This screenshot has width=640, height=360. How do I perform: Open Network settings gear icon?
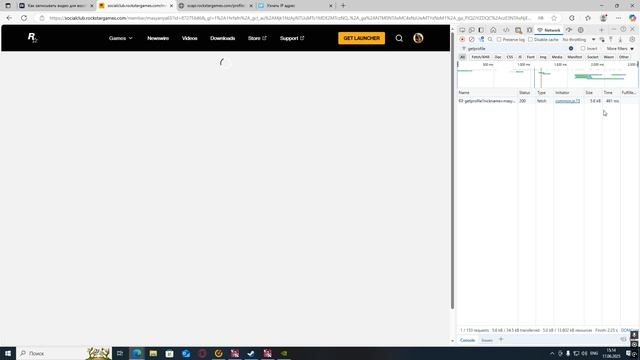[x=632, y=40]
